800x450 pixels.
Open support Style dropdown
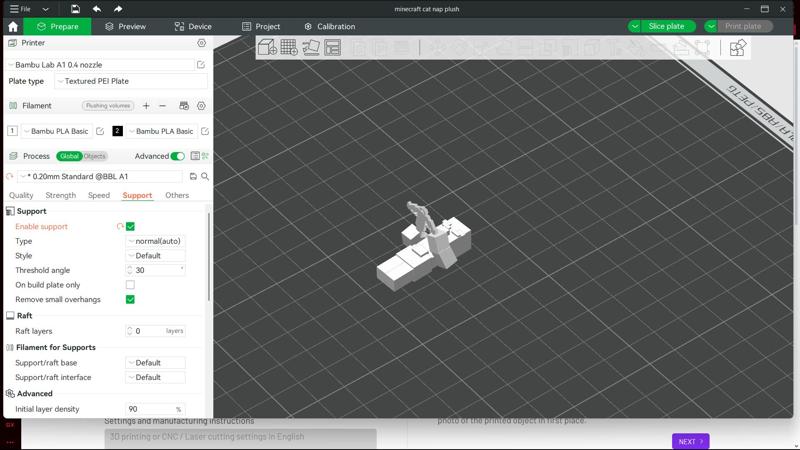[155, 256]
